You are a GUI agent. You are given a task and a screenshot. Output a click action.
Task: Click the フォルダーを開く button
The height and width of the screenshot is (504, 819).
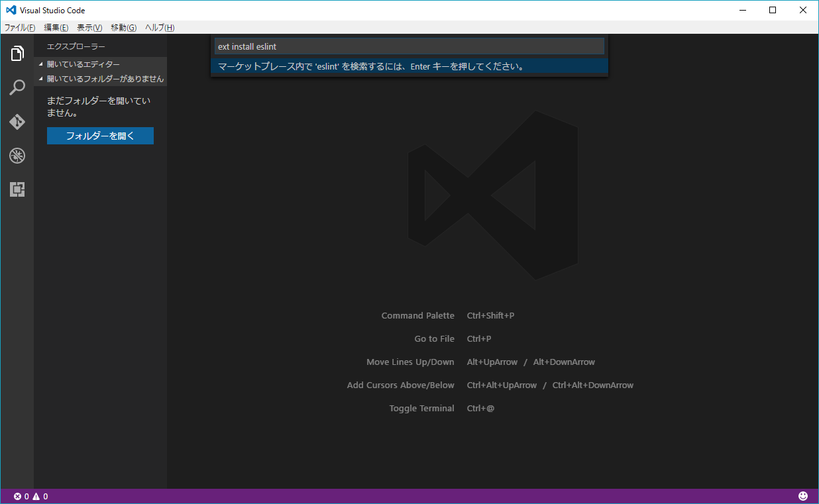[x=100, y=135]
